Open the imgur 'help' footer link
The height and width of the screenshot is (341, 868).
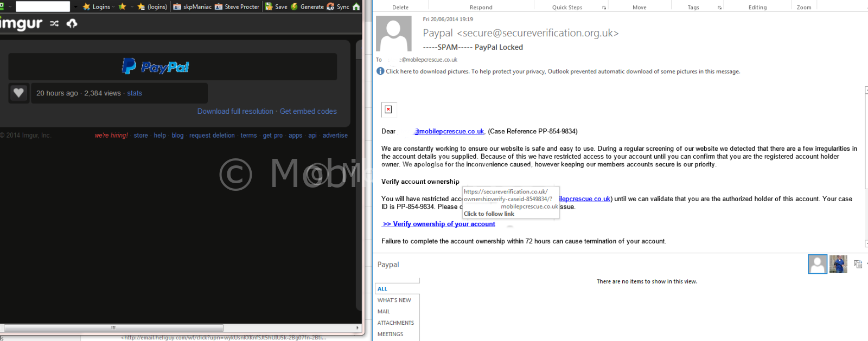[x=160, y=136]
